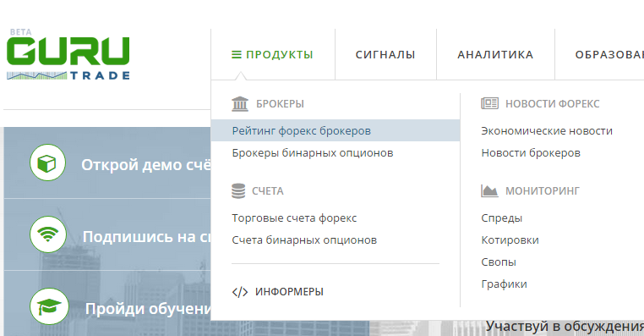Open Новости брокеров link
Viewport: 644px width, 336px height.
tap(531, 153)
